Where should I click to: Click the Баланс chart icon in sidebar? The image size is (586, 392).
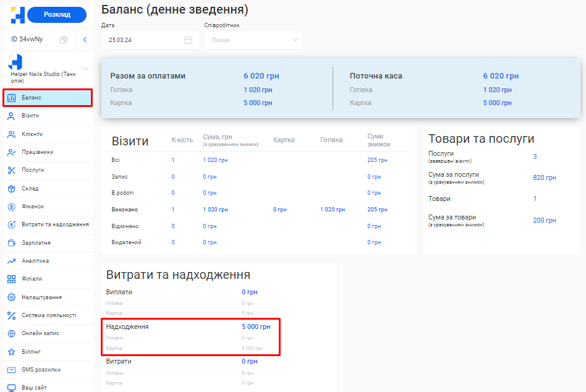(11, 98)
